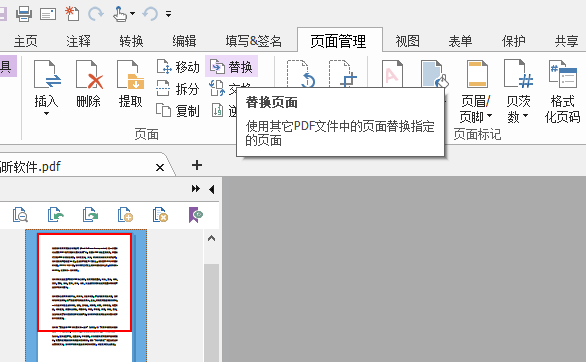Click the crop pages icon
This screenshot has height=362, width=586.
pos(343,74)
